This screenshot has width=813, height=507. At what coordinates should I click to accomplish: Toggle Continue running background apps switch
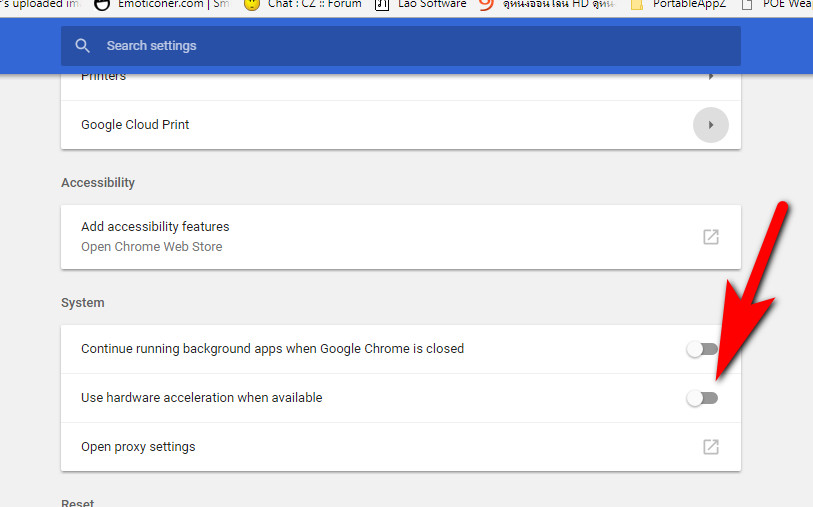[702, 349]
